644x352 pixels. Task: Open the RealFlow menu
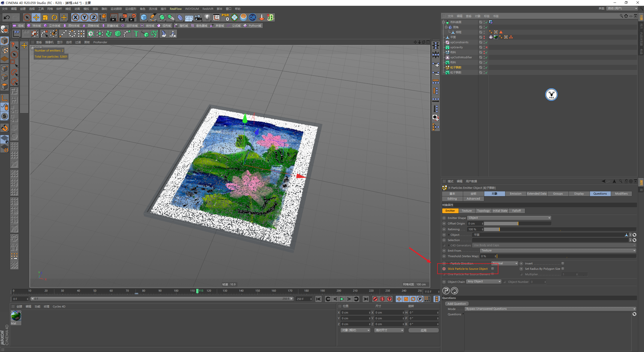[176, 9]
